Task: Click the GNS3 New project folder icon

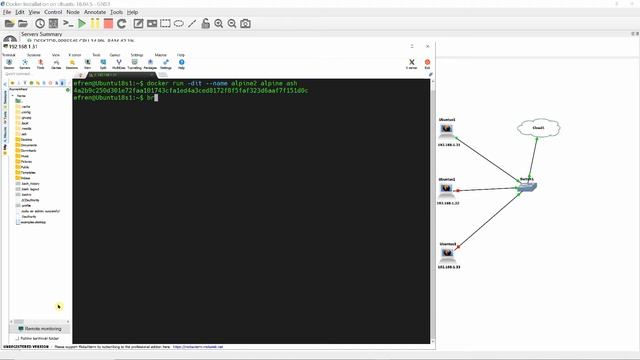Action: tap(9, 24)
